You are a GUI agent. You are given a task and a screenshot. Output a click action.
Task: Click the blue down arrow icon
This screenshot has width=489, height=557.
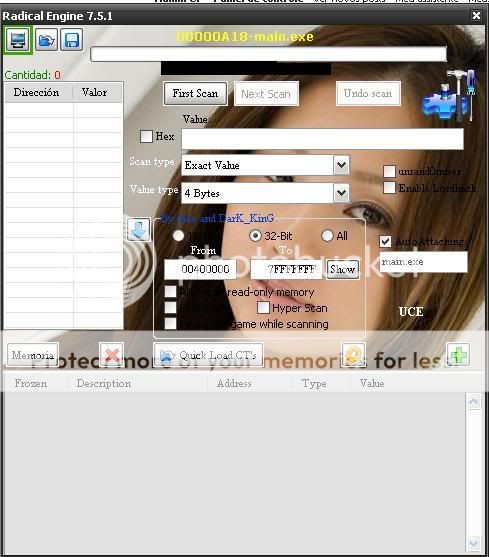coord(138,229)
